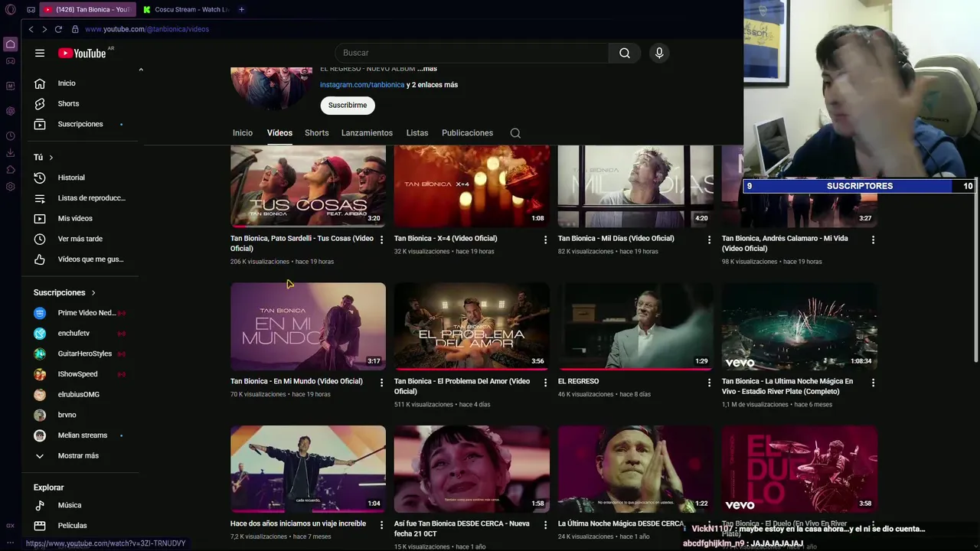Image resolution: width=980 pixels, height=551 pixels.
Task: Open the Listas tab
Action: point(417,133)
